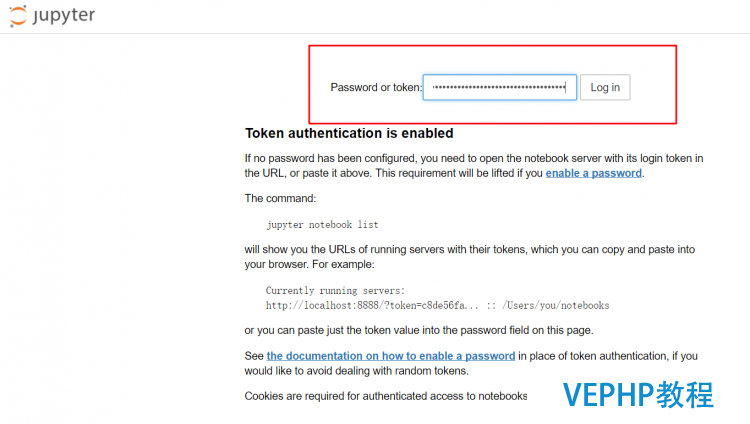Click the 'Currently running servers:' code line
Screen dimensions: 750x424
coord(335,290)
